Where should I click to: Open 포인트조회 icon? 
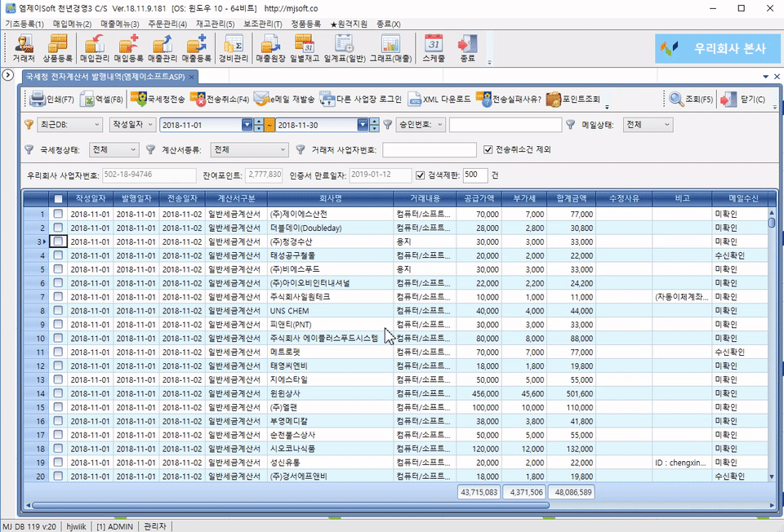click(x=573, y=99)
